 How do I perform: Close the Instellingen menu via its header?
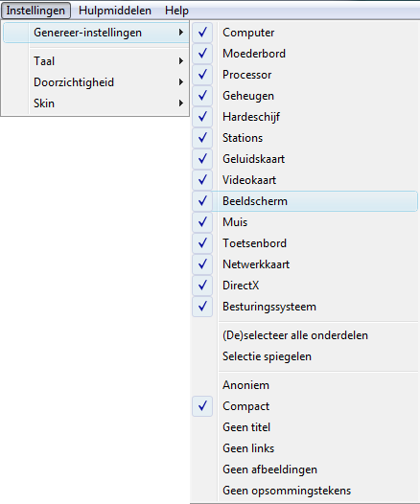[35, 11]
